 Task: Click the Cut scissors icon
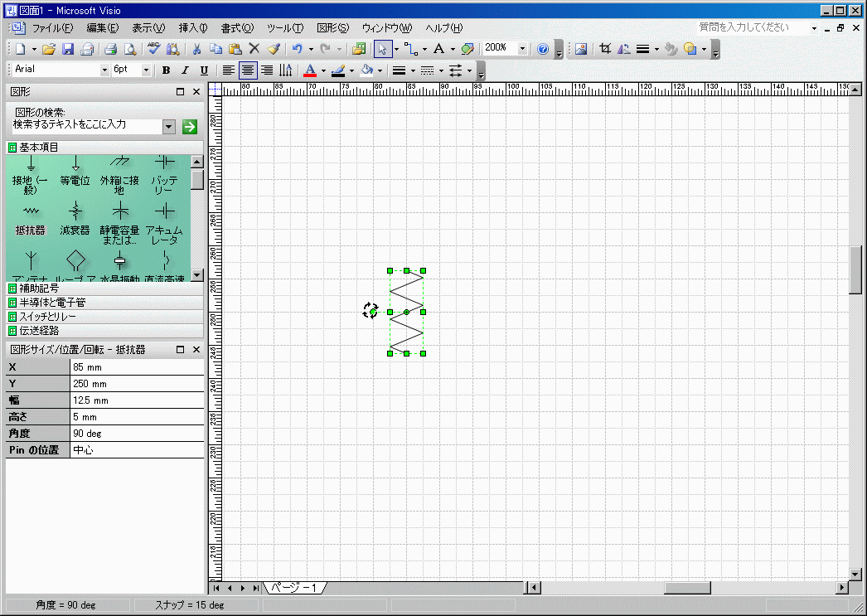coord(197,49)
